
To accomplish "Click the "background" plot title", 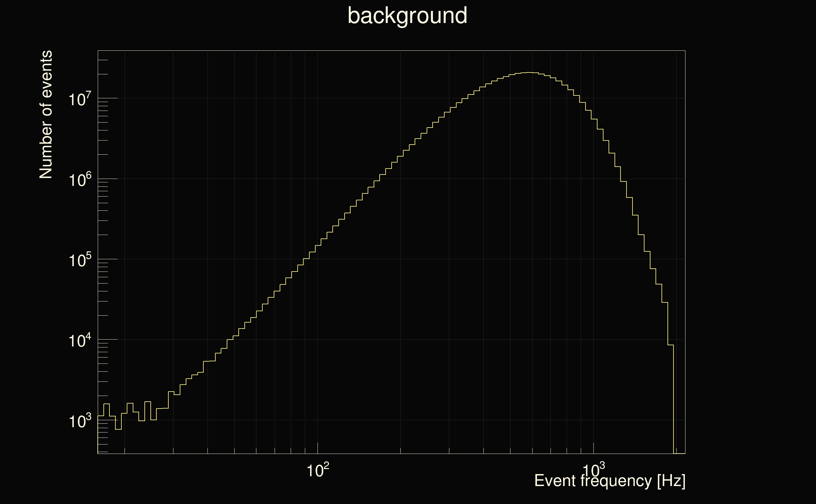I will tap(407, 16).
